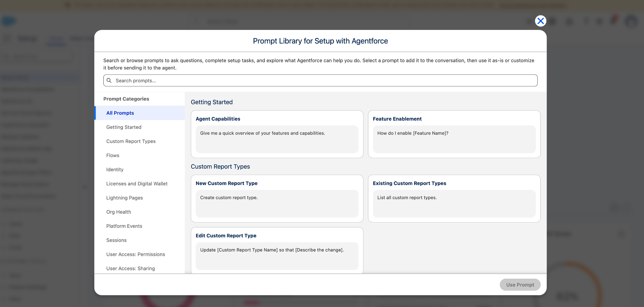Click the magnifier icon in the search box
644x307 pixels.
109,80
